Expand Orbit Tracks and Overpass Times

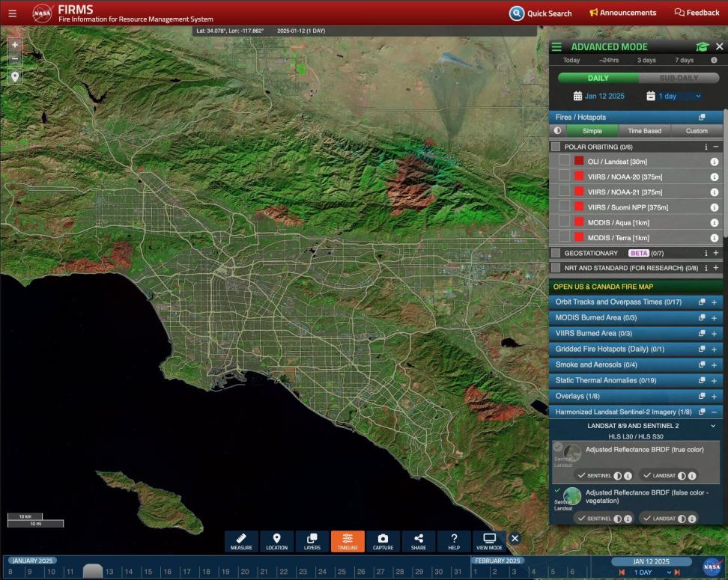pyautogui.click(x=714, y=302)
